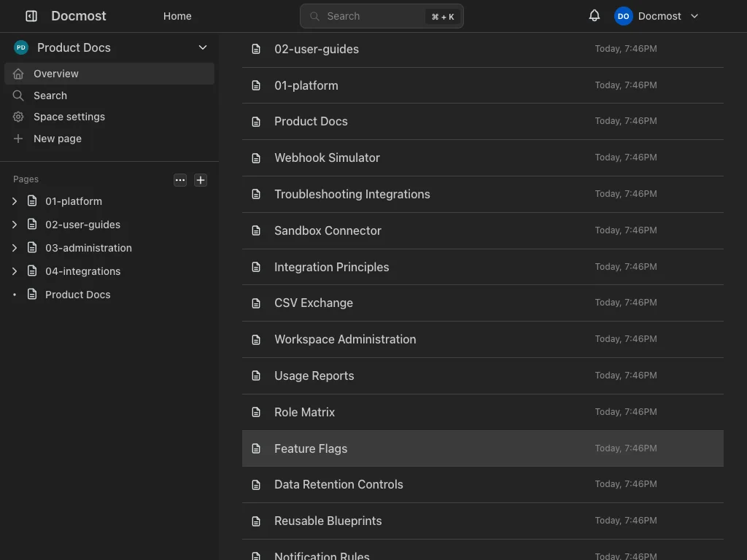Open the 01-platform entry in the list
Image resolution: width=747 pixels, height=560 pixels.
[483, 85]
